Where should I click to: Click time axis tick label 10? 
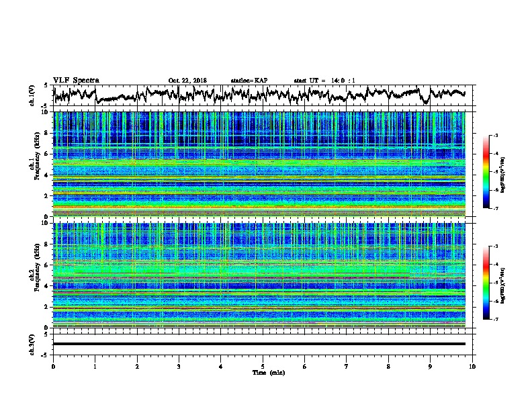click(x=472, y=366)
